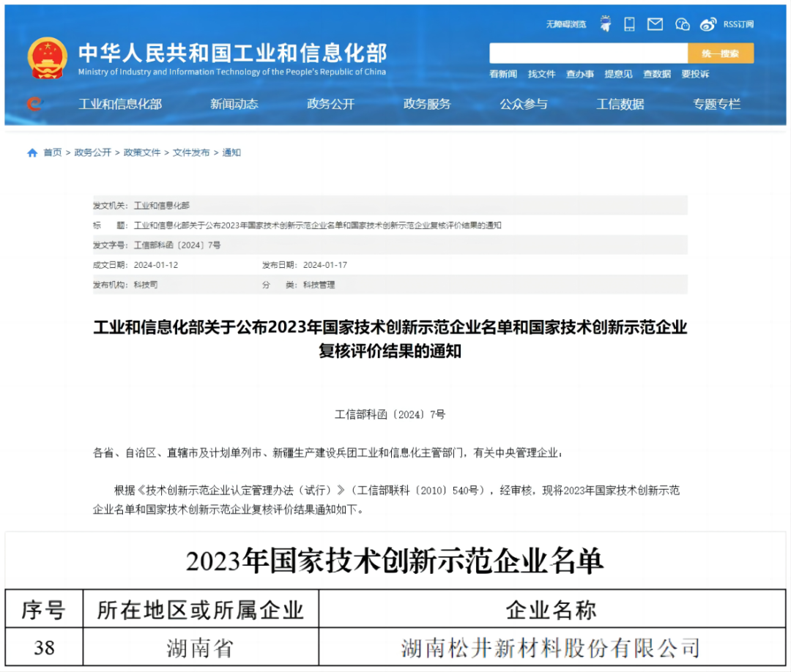The width and height of the screenshot is (791, 672).
Task: Click 成文日期 value 2024-01-12
Action: tap(156, 265)
